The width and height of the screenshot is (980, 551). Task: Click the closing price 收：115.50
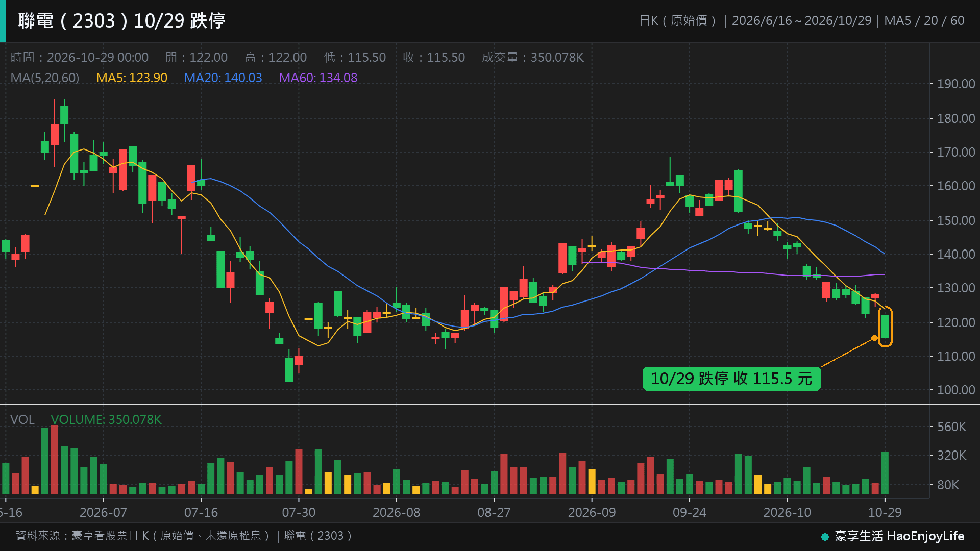tap(434, 57)
